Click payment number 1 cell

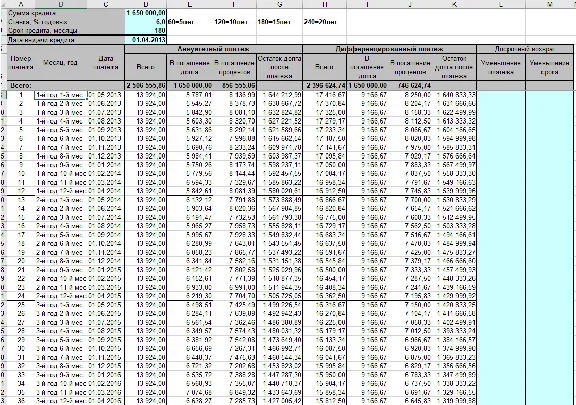point(21,95)
